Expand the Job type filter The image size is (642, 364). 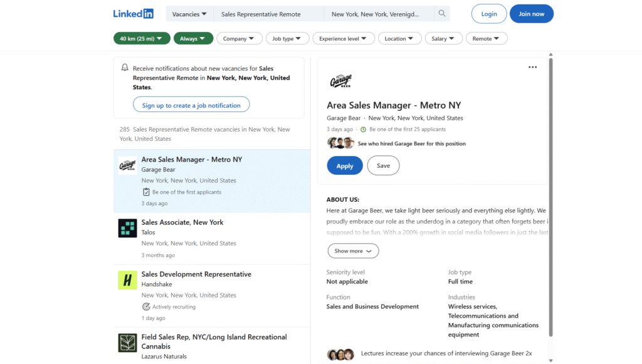(x=287, y=38)
